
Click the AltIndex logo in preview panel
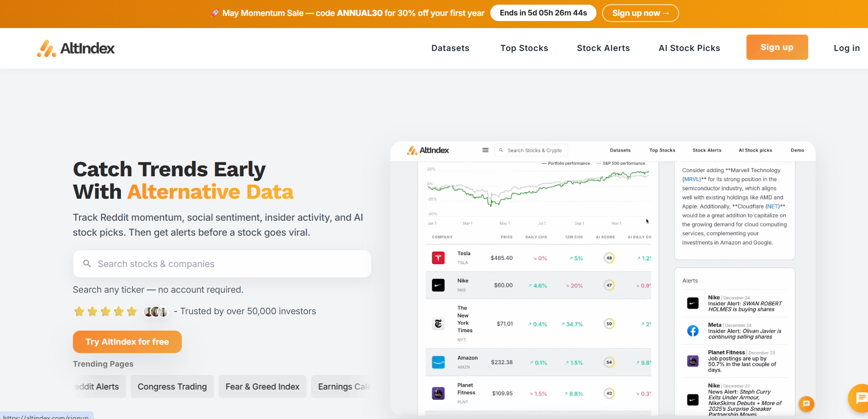[x=428, y=150]
